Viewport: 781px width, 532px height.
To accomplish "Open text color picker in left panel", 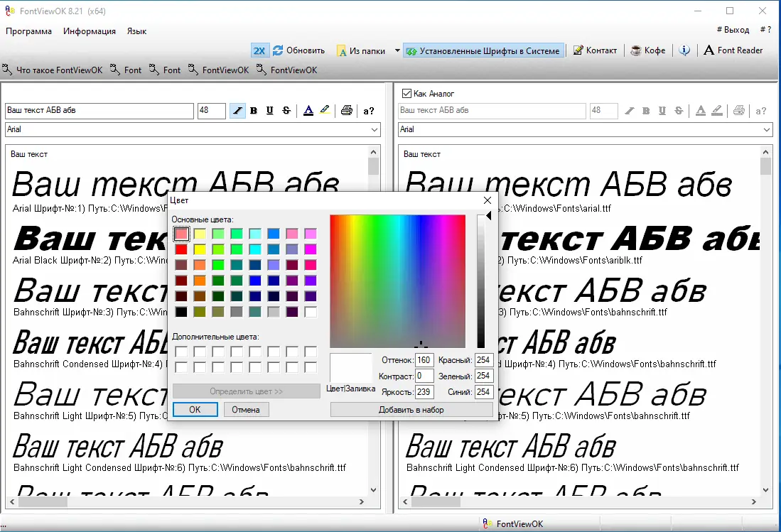I will (x=308, y=111).
